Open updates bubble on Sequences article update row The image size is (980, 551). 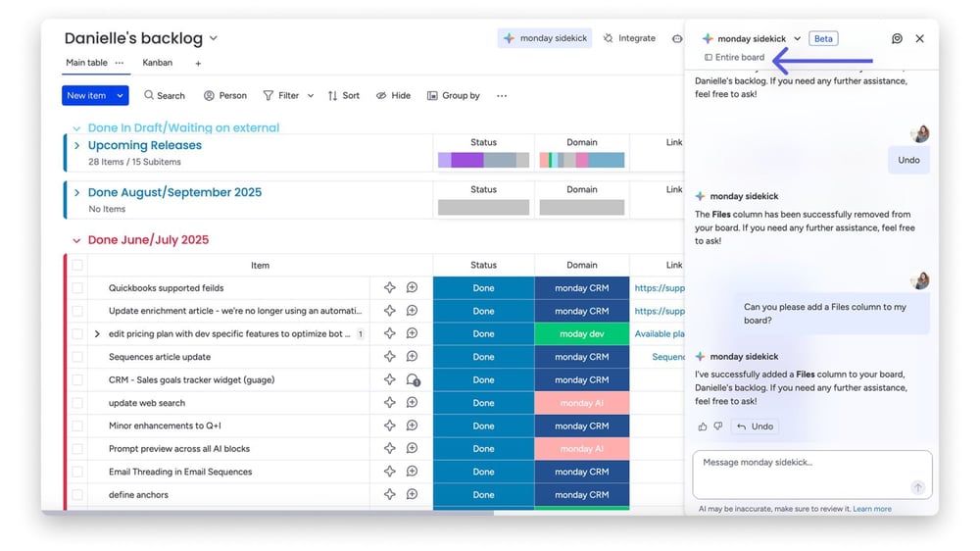pos(412,357)
